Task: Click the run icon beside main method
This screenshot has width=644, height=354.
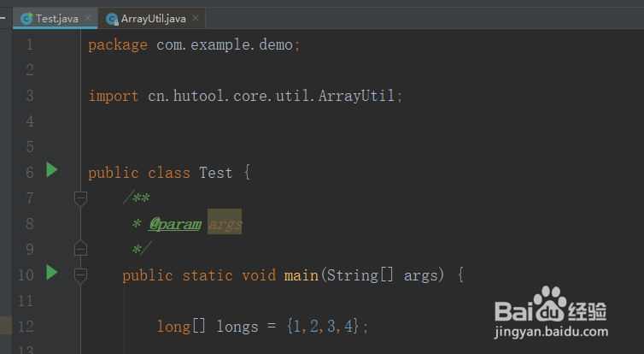Action: click(51, 273)
